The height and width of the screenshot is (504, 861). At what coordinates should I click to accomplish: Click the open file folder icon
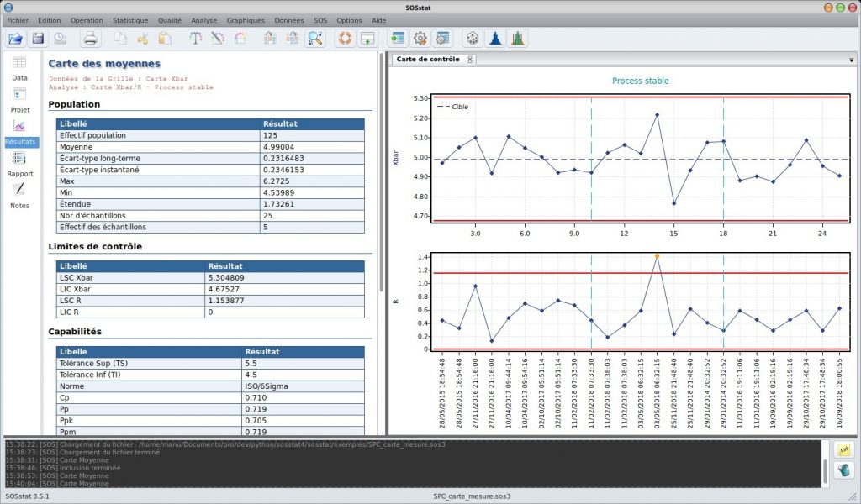point(17,38)
